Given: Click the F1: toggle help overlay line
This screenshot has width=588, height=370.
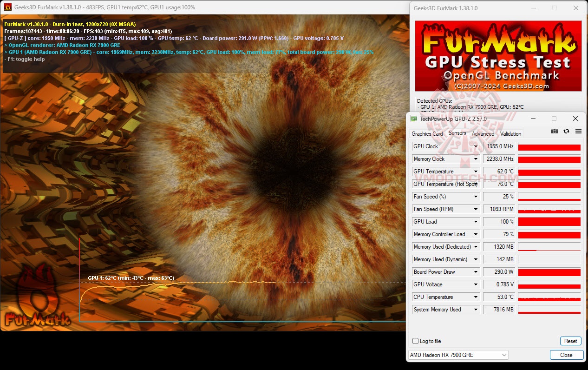Looking at the screenshot, I should coord(25,59).
